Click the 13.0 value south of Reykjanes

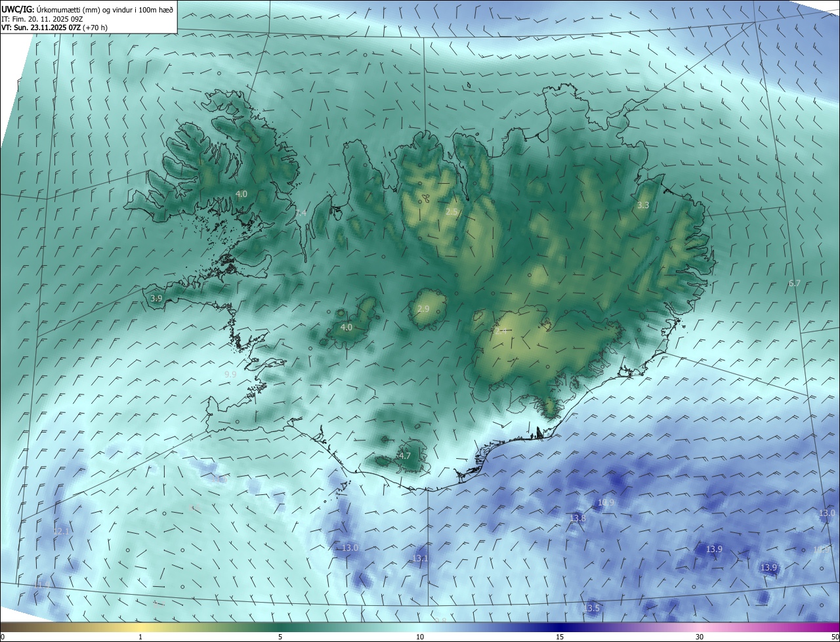click(350, 548)
